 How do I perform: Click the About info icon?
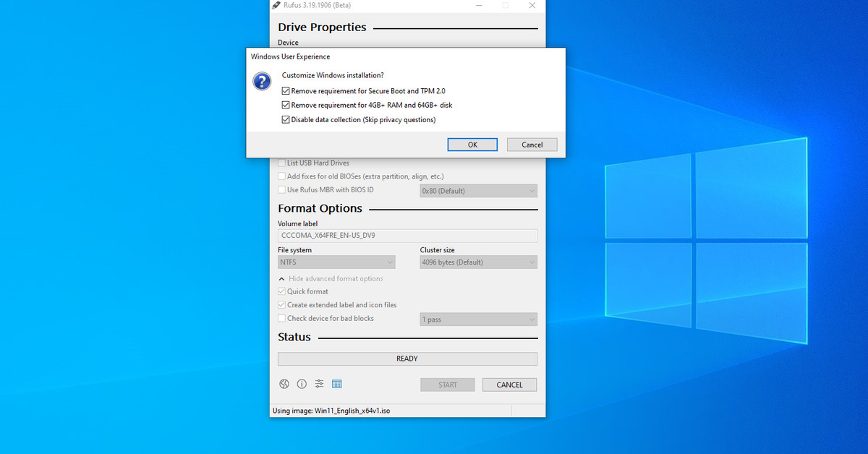[x=302, y=385]
